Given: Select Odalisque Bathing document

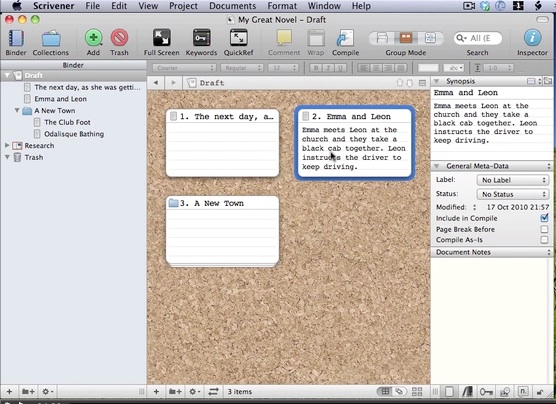Looking at the screenshot, I should tap(74, 134).
